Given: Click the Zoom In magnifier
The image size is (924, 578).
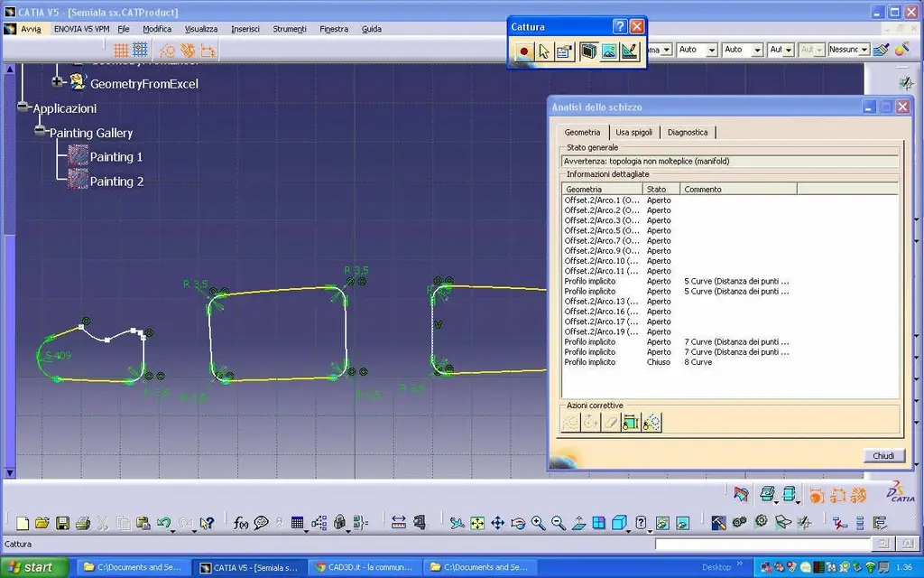Looking at the screenshot, I should coord(538,523).
